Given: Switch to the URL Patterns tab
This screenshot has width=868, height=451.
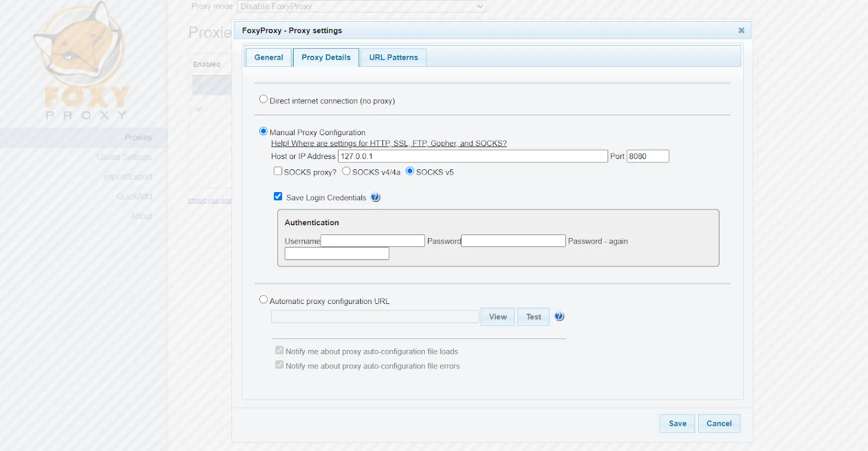Looking at the screenshot, I should (393, 58).
